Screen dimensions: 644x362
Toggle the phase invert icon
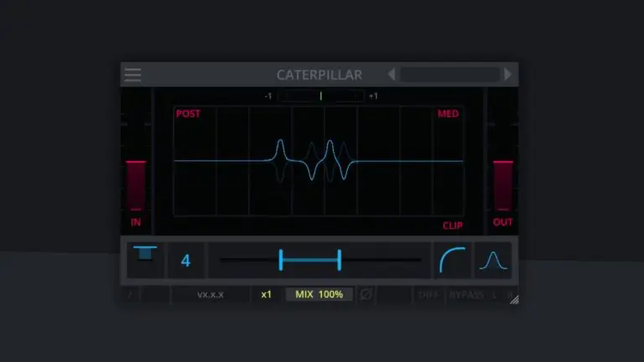(x=366, y=294)
